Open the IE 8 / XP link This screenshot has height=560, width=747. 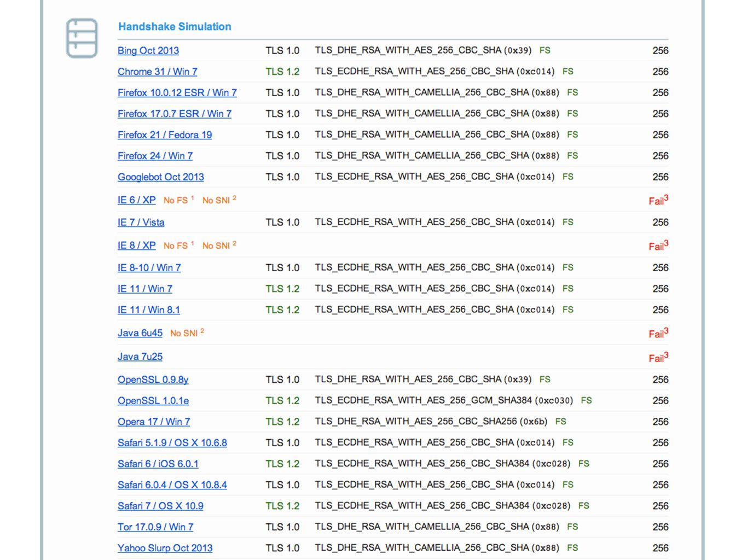(x=137, y=246)
